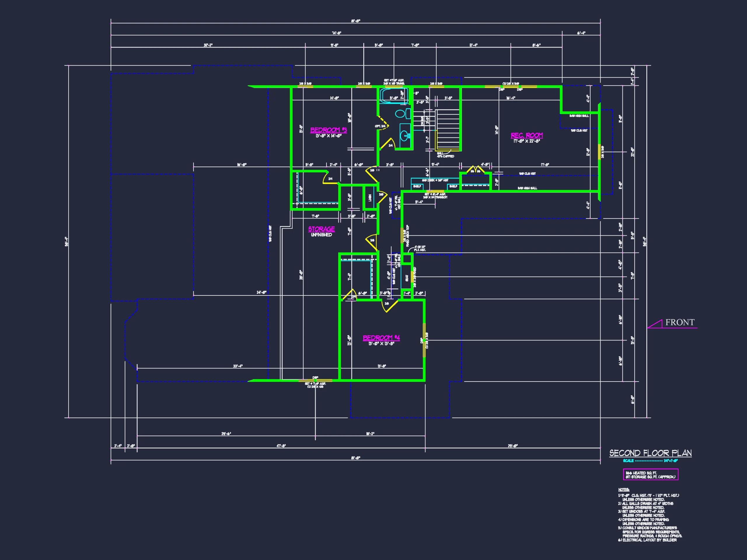Select the 8/0 DESK @ 30" HGT label
The image size is (747, 560).
point(435,181)
